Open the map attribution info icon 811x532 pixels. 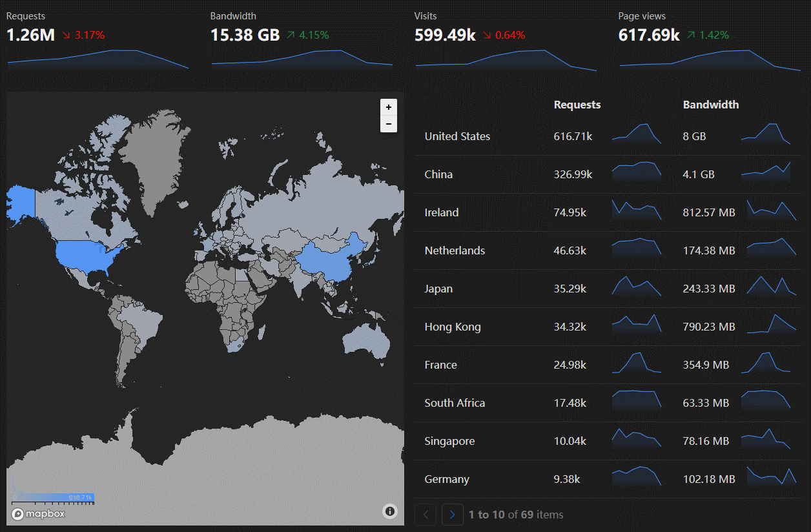[x=390, y=511]
